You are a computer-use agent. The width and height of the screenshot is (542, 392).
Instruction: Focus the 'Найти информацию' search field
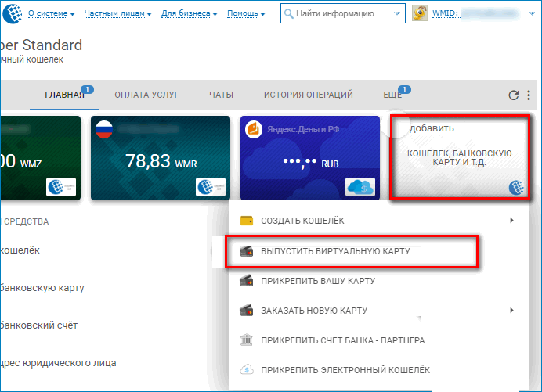(x=342, y=13)
